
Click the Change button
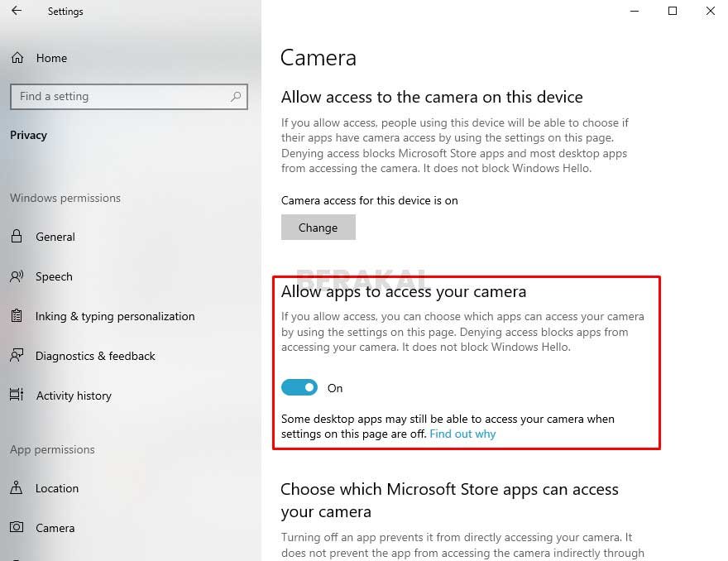click(318, 227)
